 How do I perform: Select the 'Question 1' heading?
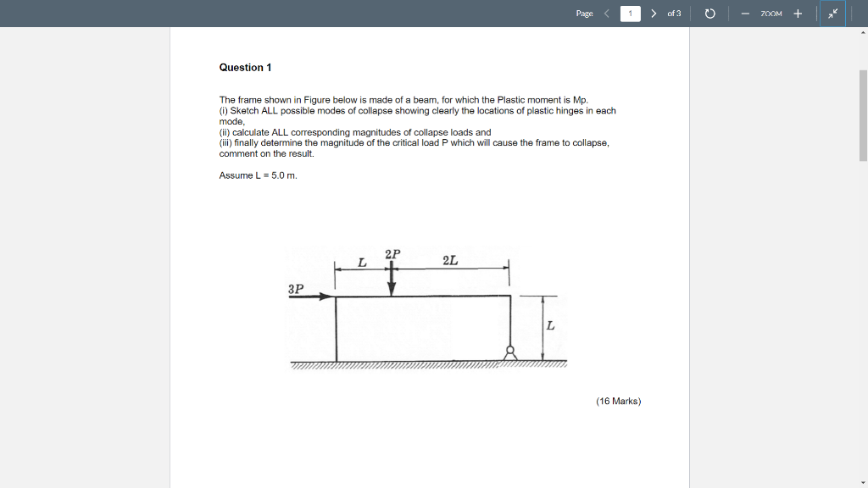coord(245,68)
